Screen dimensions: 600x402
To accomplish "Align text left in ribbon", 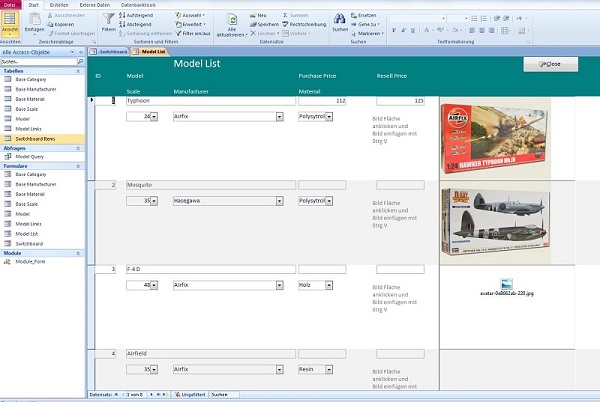I will (473, 30).
